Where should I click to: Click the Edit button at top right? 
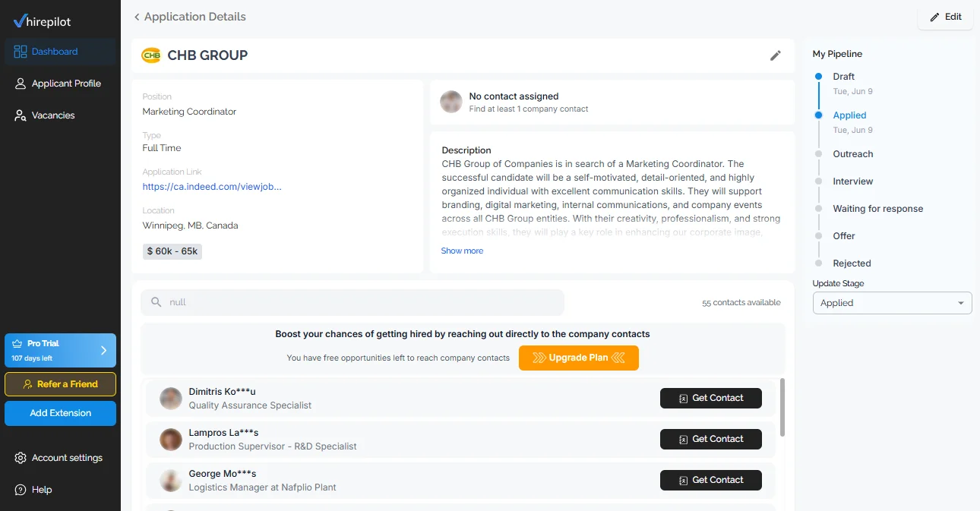tap(945, 17)
